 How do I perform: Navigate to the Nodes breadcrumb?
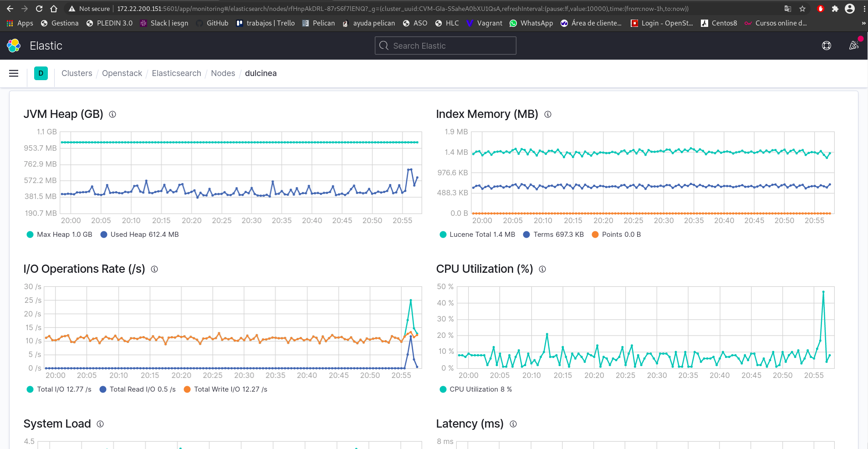click(223, 73)
